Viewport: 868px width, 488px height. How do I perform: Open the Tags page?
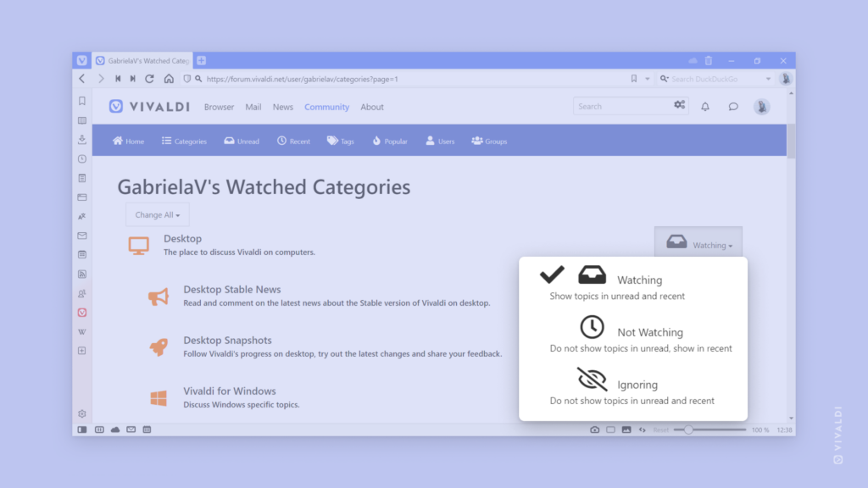click(341, 141)
